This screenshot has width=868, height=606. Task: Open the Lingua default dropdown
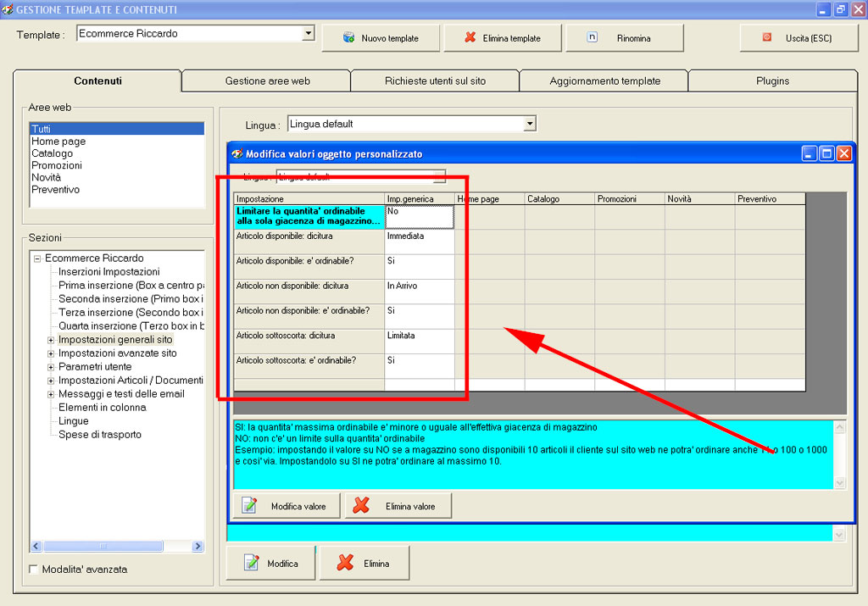tap(530, 124)
